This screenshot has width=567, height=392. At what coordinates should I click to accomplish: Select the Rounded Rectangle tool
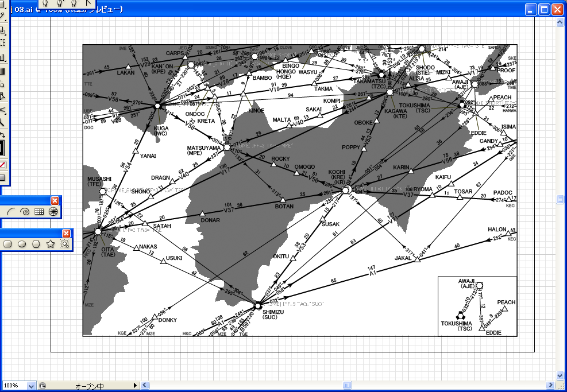7,244
